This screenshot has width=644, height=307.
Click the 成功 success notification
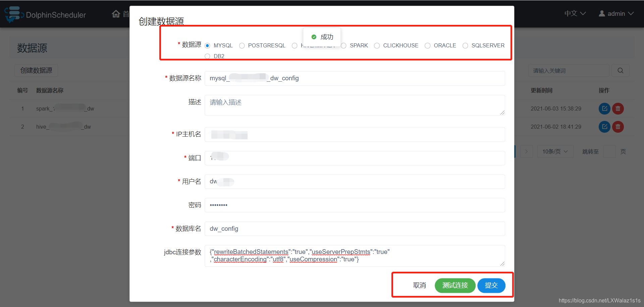(x=322, y=37)
